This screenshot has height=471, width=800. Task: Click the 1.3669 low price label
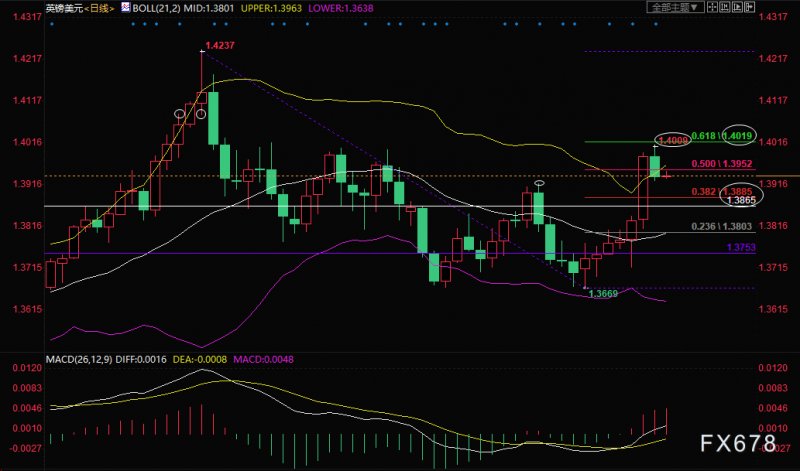[x=603, y=294]
